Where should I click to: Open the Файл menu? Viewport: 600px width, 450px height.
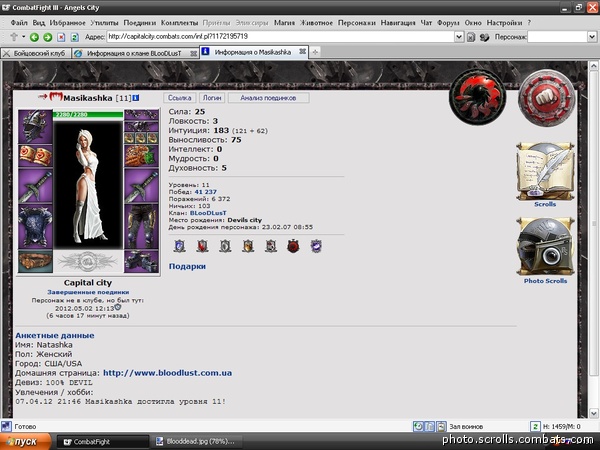[x=19, y=23]
